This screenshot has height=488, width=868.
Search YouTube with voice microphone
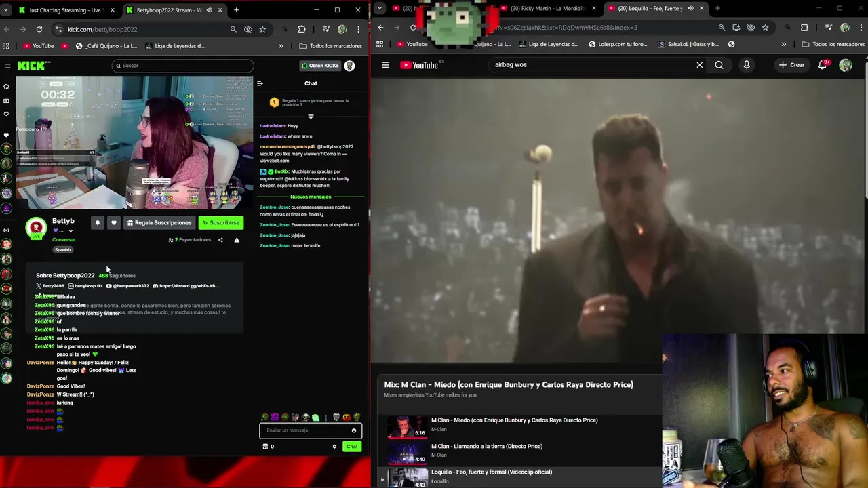point(747,65)
